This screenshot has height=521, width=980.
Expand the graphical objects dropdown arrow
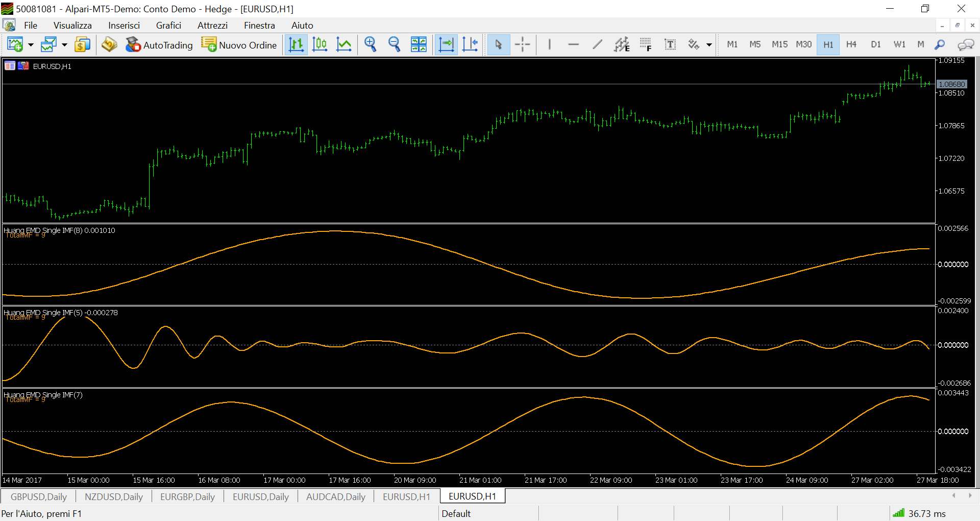pos(709,45)
